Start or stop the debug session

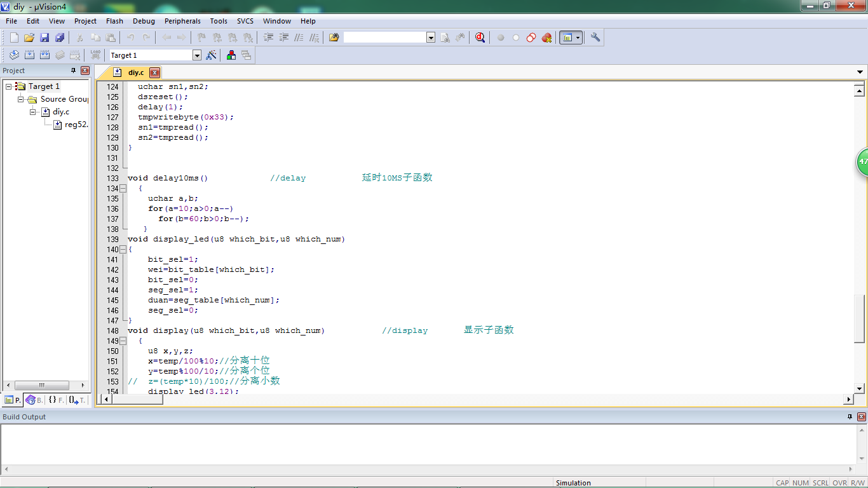[480, 38]
